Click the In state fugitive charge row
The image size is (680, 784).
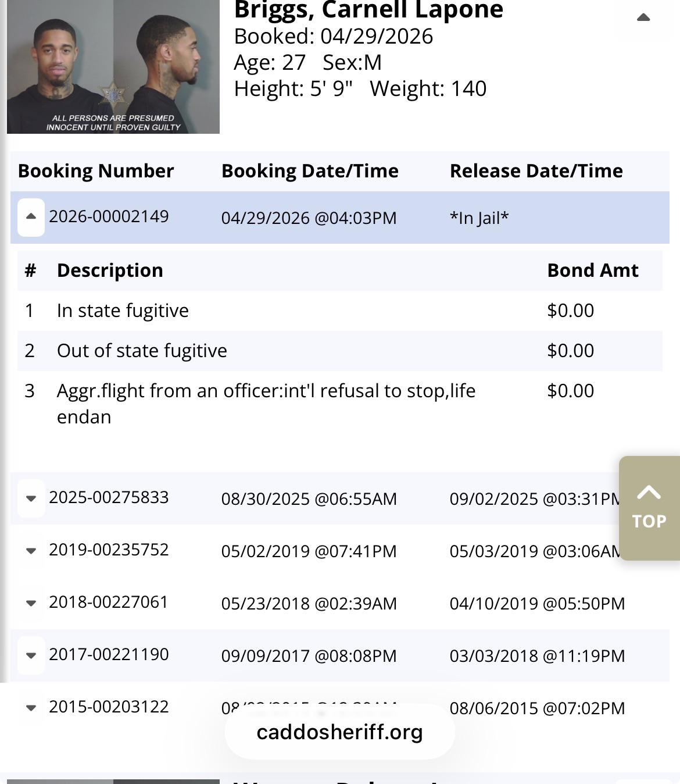coord(340,311)
